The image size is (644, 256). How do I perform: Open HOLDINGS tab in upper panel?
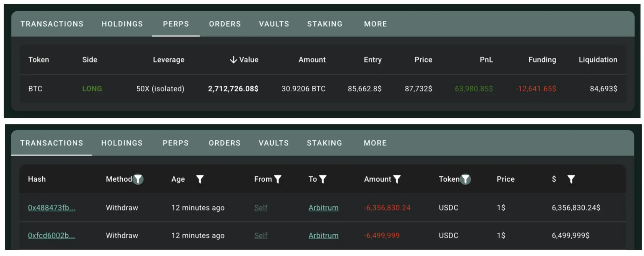(122, 24)
